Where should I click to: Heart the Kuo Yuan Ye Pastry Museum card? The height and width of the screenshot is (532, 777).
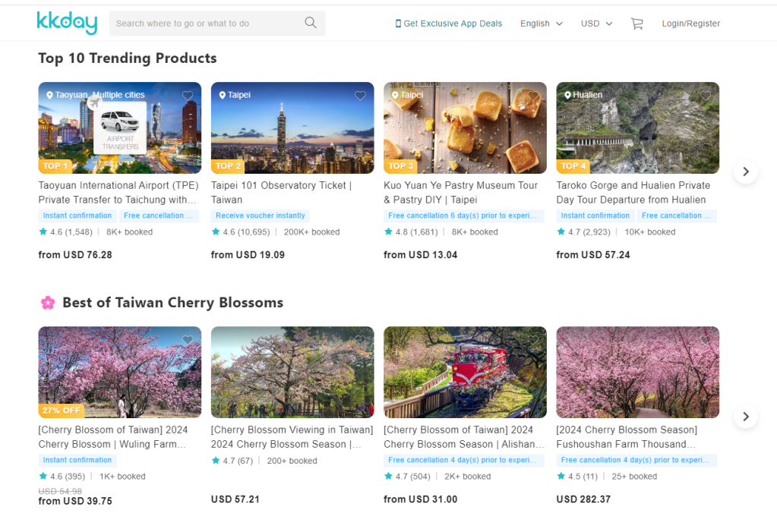click(533, 96)
